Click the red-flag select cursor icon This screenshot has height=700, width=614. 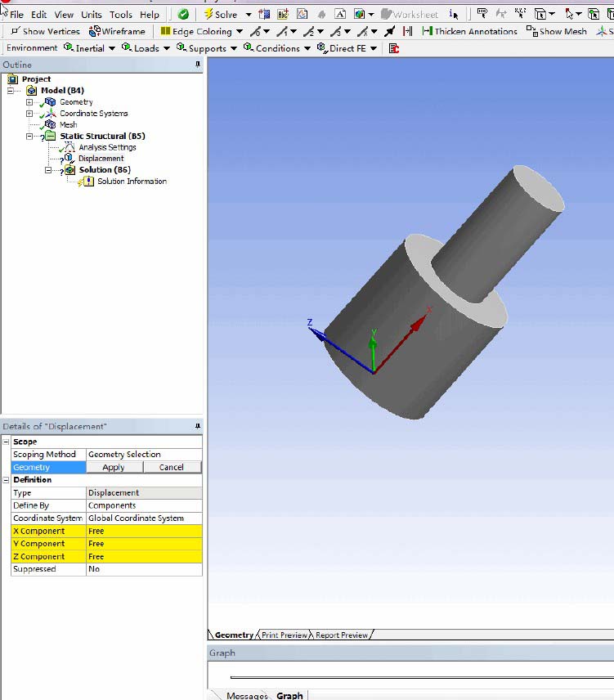[x=569, y=14]
